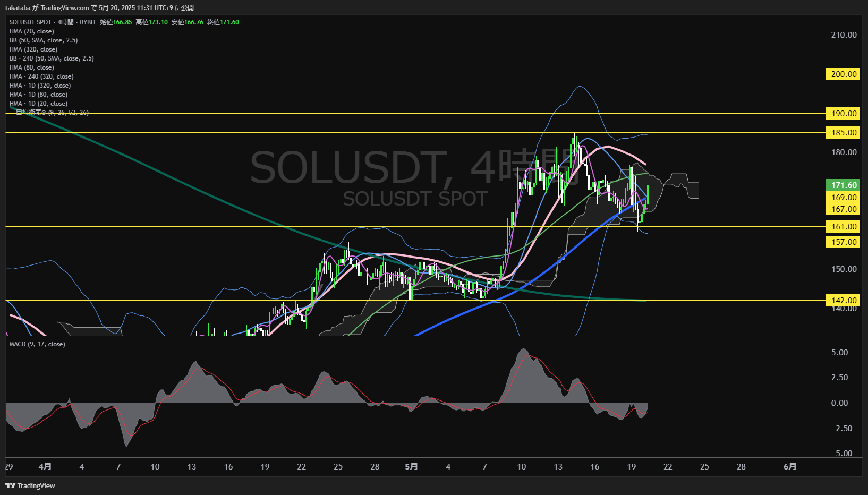
Task: Click the green 171.60 current price label
Action: 844,185
